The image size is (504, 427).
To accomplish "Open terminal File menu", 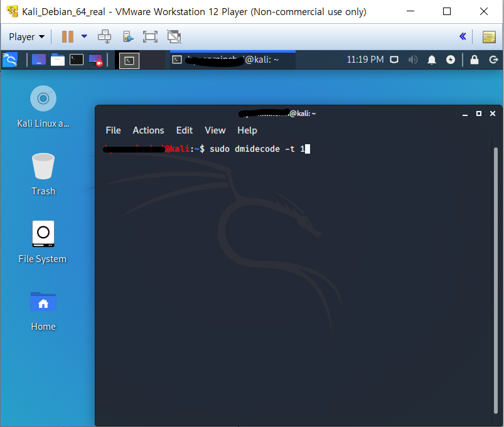I will point(113,130).
